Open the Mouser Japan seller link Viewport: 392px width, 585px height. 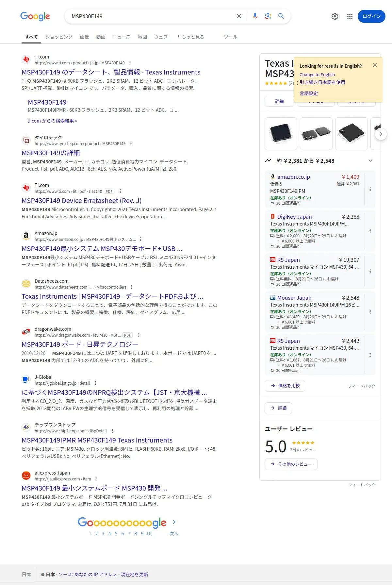tap(294, 298)
